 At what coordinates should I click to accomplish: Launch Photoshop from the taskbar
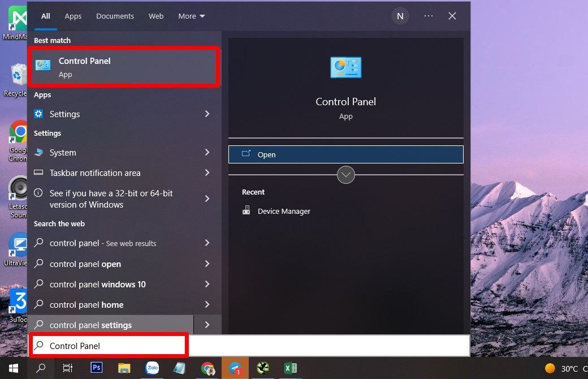tap(96, 368)
